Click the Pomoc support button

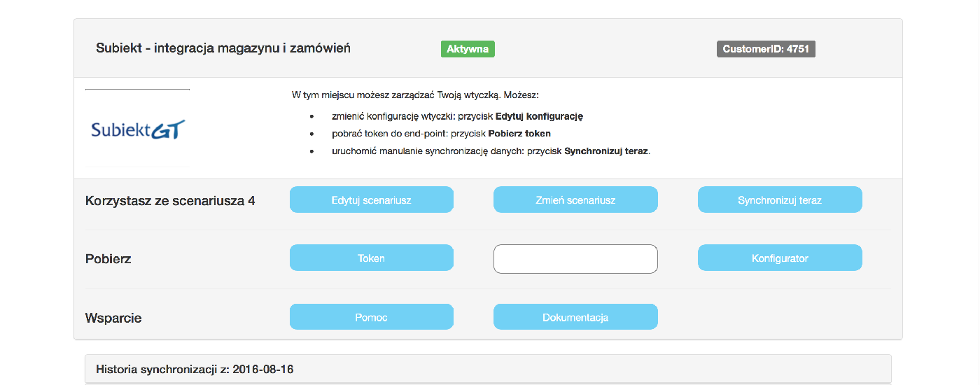(x=372, y=316)
